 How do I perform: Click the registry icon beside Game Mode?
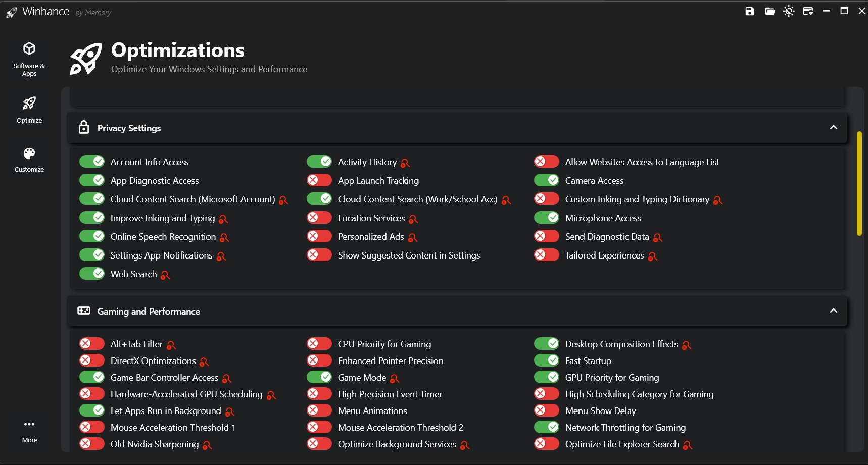pyautogui.click(x=395, y=379)
